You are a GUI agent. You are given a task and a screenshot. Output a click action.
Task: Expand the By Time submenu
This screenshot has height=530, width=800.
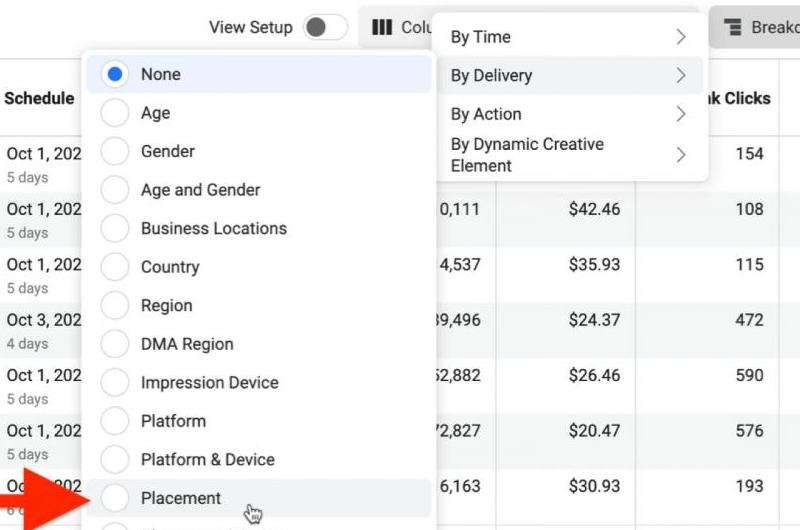tap(568, 37)
